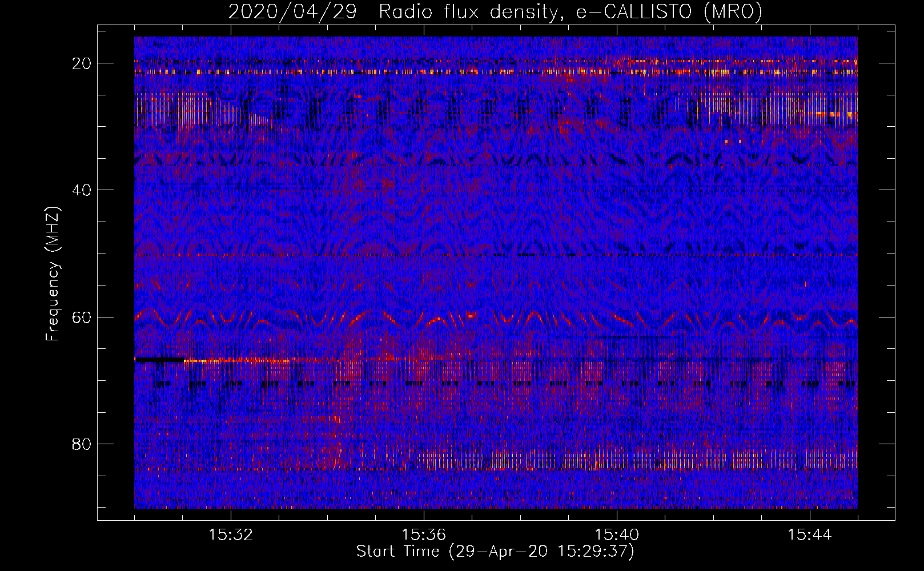The image size is (924, 571).
Task: Click the '60' frequency tick label
Action: (x=82, y=317)
